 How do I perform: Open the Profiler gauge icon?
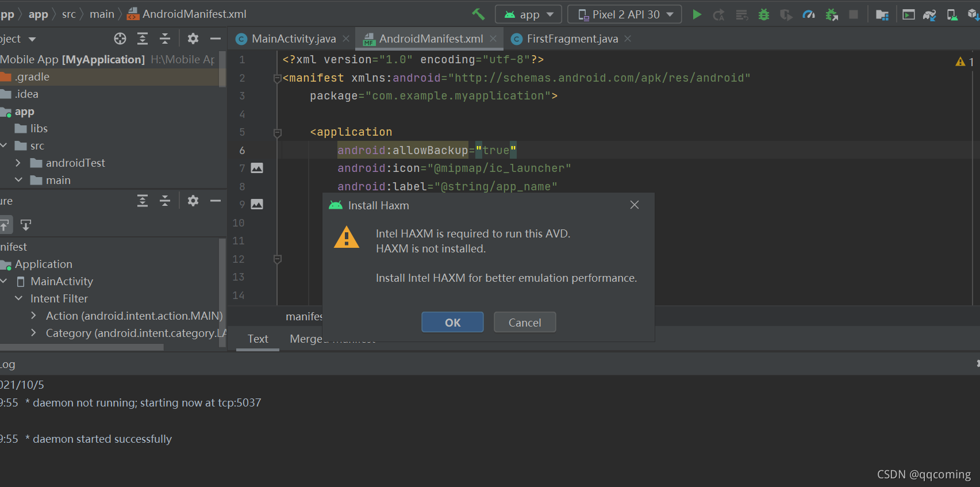[x=809, y=14]
